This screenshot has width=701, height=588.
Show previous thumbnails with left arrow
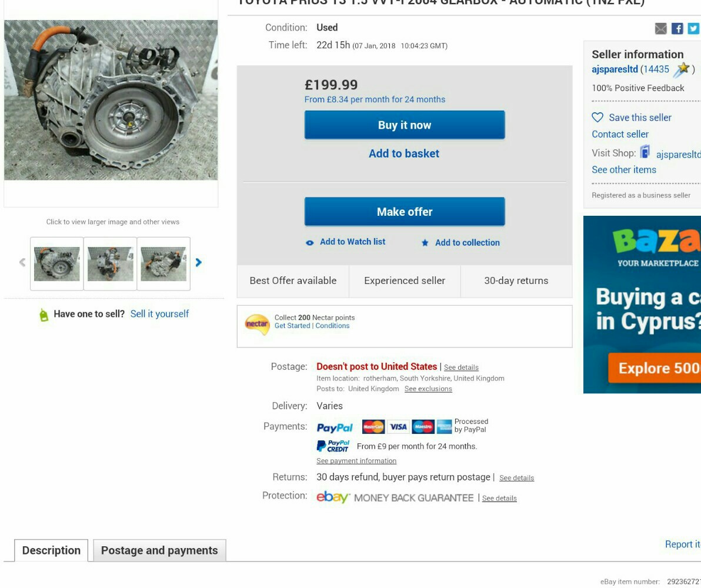click(x=22, y=262)
